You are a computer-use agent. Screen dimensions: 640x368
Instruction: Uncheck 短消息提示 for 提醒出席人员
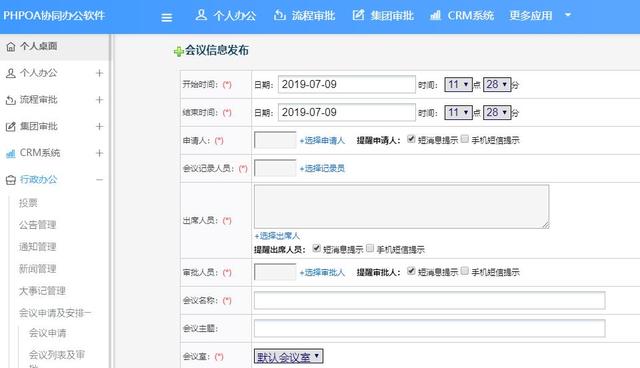click(x=316, y=248)
